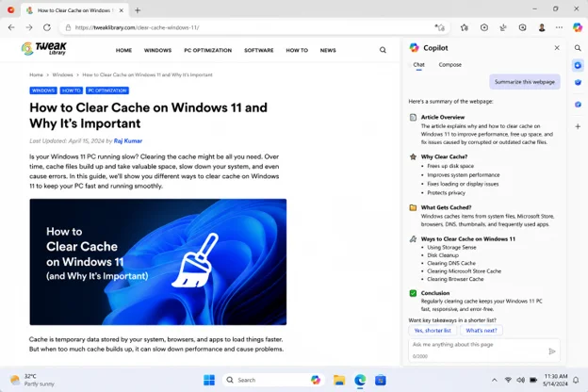Click the blue PC OPTIMIZATION category tag
The height and width of the screenshot is (392, 588).
tap(107, 90)
